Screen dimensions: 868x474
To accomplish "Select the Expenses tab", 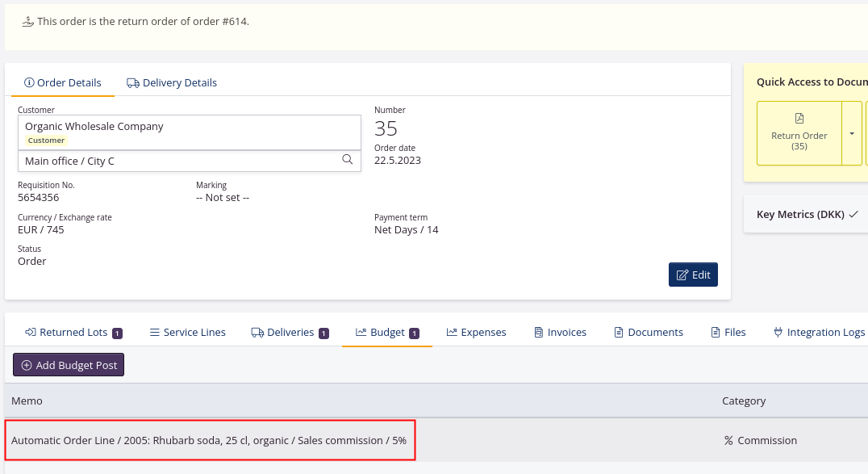I will click(476, 333).
